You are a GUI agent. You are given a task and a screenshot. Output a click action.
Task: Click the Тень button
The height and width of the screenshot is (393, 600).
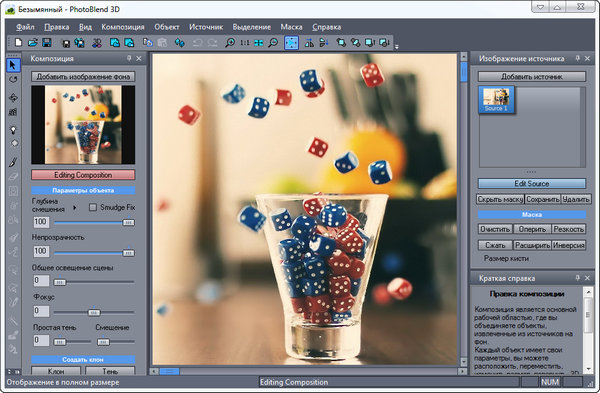(x=110, y=371)
